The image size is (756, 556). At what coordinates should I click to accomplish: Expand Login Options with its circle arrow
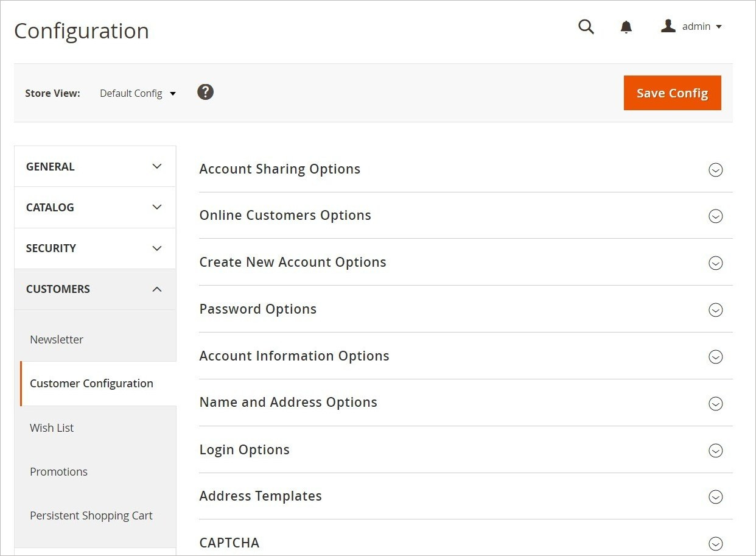click(x=715, y=451)
